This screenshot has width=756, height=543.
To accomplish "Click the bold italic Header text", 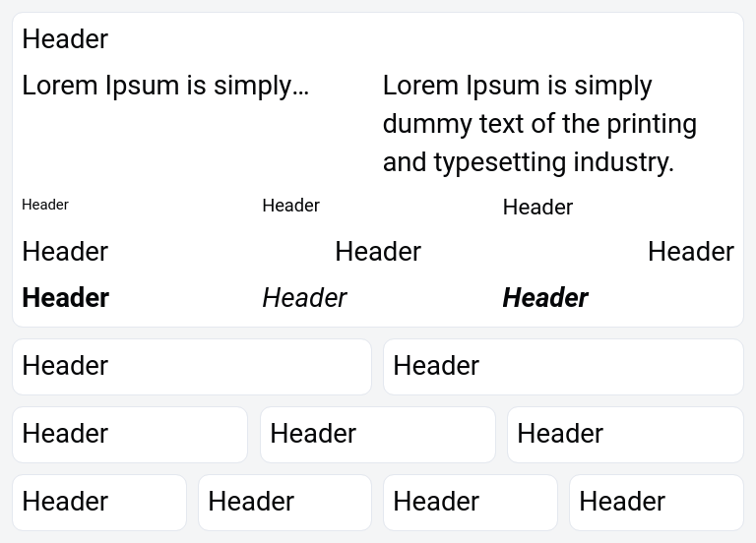I will pyautogui.click(x=545, y=298).
